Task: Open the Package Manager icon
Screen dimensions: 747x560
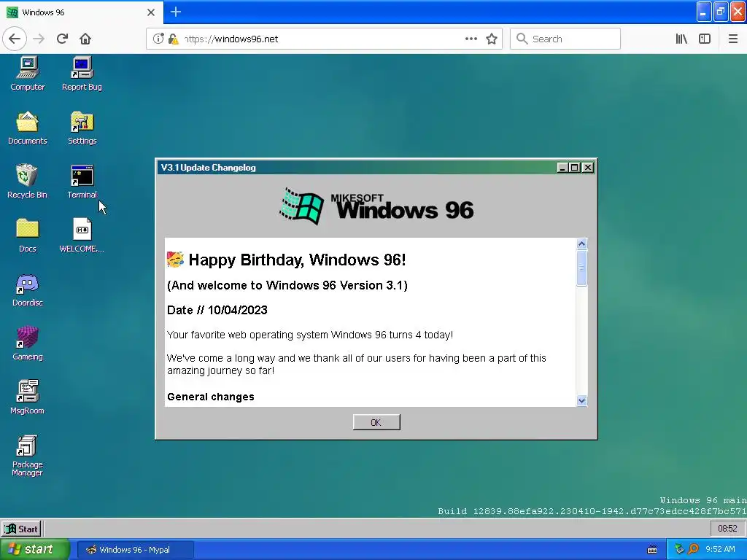Action: (x=27, y=456)
